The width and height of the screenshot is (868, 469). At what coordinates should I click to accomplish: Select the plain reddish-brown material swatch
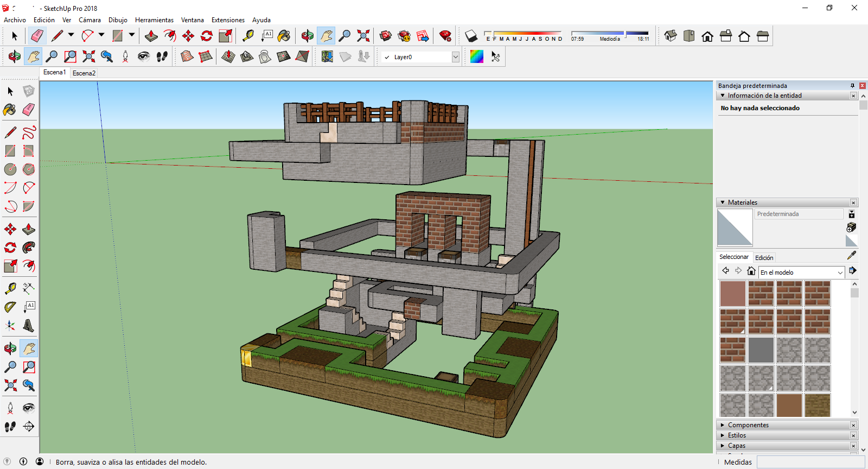coord(733,294)
